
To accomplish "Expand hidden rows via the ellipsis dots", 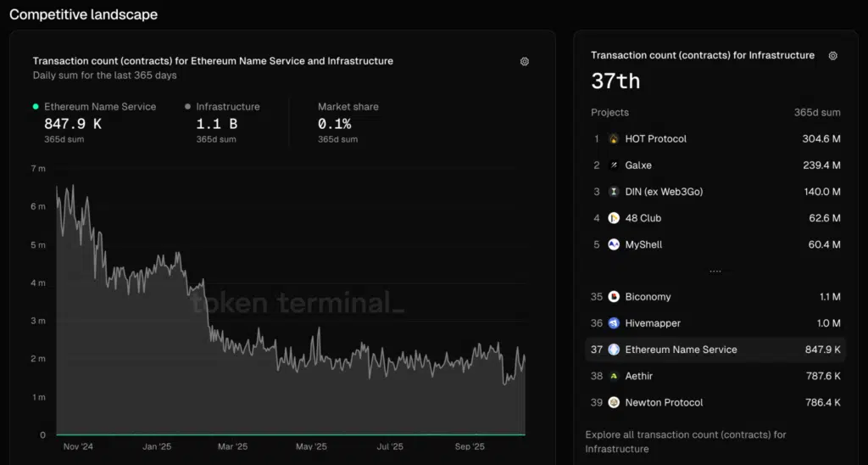I will click(715, 272).
